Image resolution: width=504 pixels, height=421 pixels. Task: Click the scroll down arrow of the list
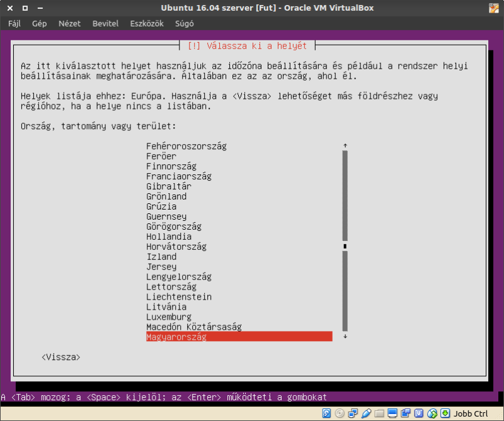tap(345, 337)
